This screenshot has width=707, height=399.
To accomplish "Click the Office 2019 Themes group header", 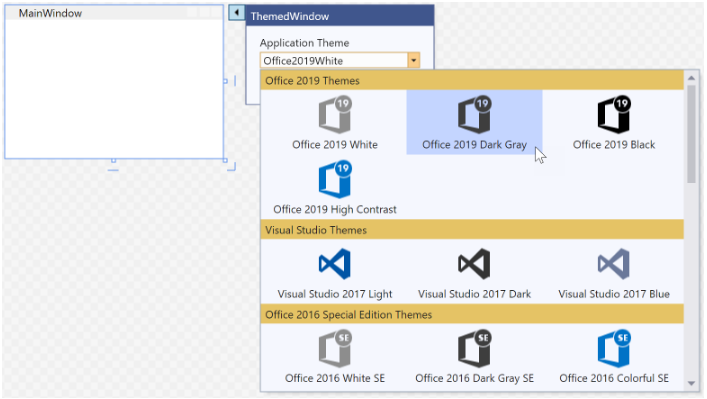I will [472, 81].
